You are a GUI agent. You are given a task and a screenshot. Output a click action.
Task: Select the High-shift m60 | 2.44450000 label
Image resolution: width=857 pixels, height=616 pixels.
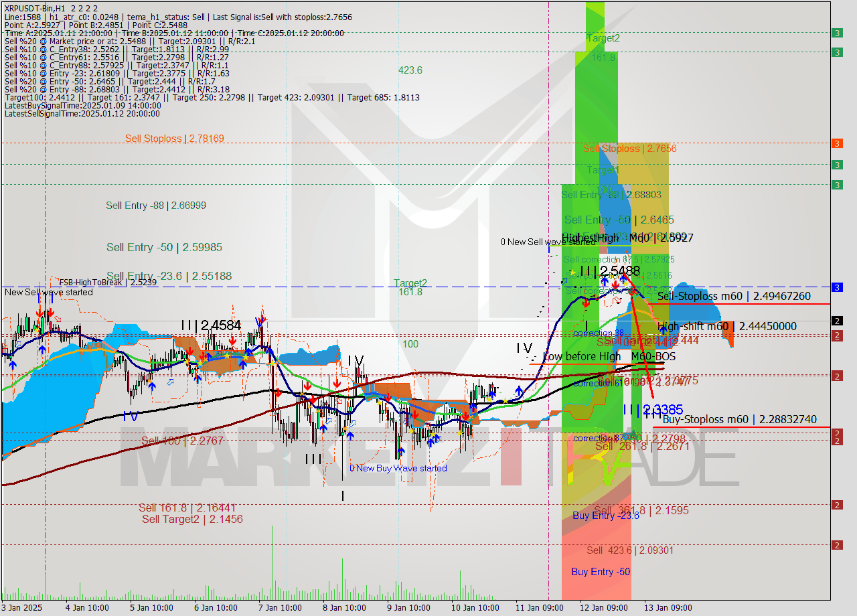726,326
